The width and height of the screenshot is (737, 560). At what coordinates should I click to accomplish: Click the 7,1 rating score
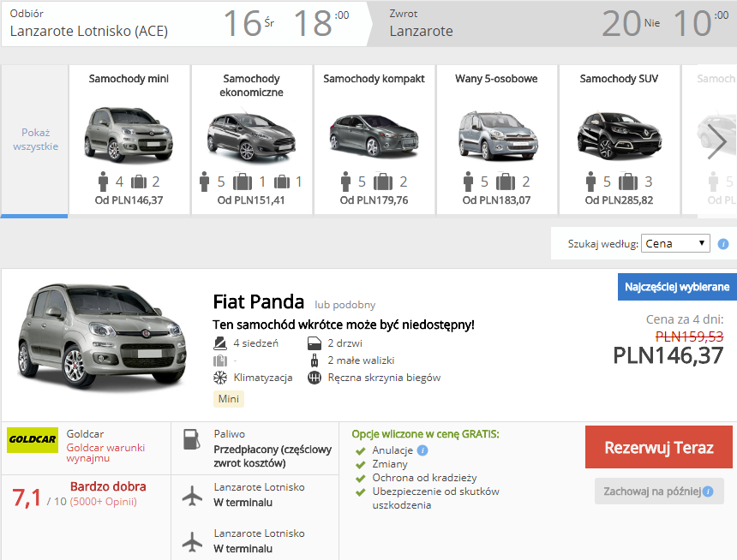pyautogui.click(x=27, y=497)
